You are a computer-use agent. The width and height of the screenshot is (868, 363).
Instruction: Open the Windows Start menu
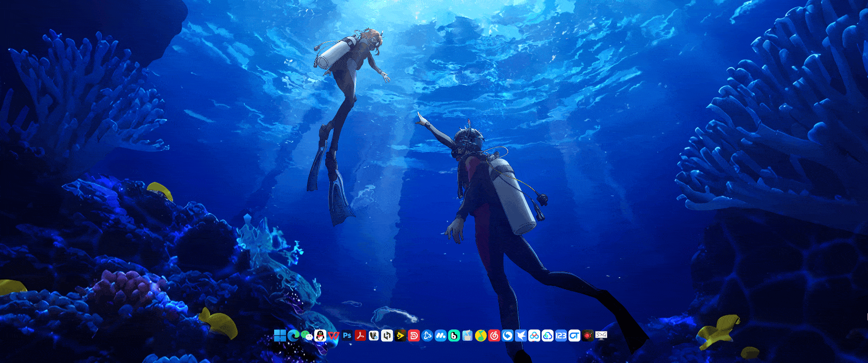tap(280, 336)
